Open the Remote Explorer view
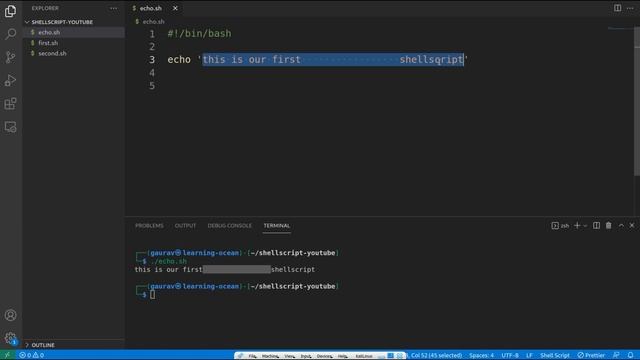Viewport: 640px width, 360px height. [11, 127]
